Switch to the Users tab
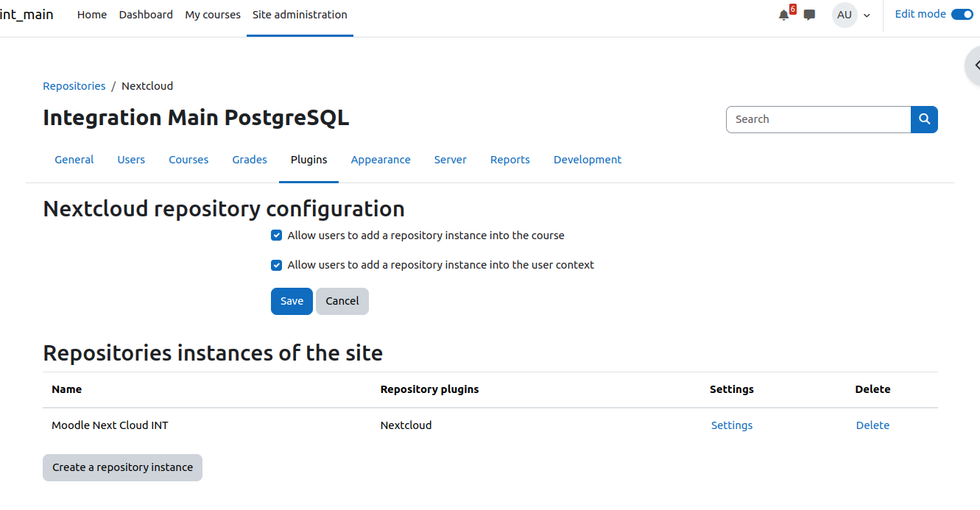The width and height of the screenshot is (980, 510). pos(131,160)
